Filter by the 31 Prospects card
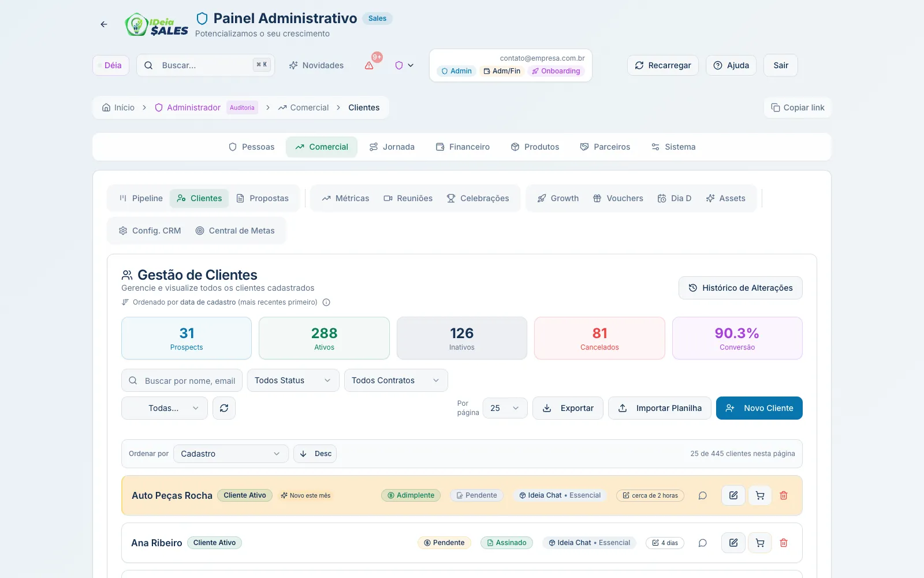 [x=187, y=338]
